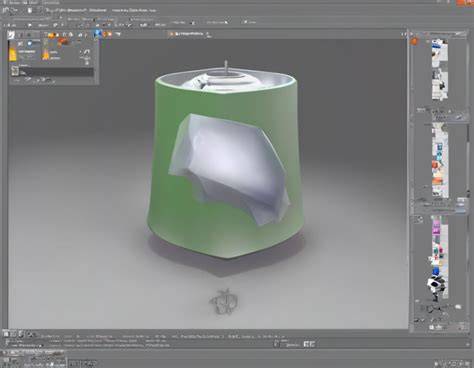Click the orange flame icon in the floating panel

point(45,54)
